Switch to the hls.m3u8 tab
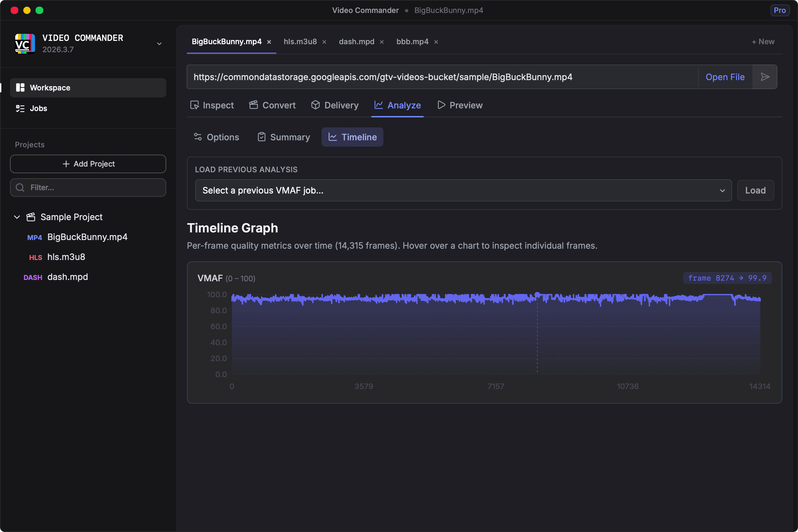 300,41
